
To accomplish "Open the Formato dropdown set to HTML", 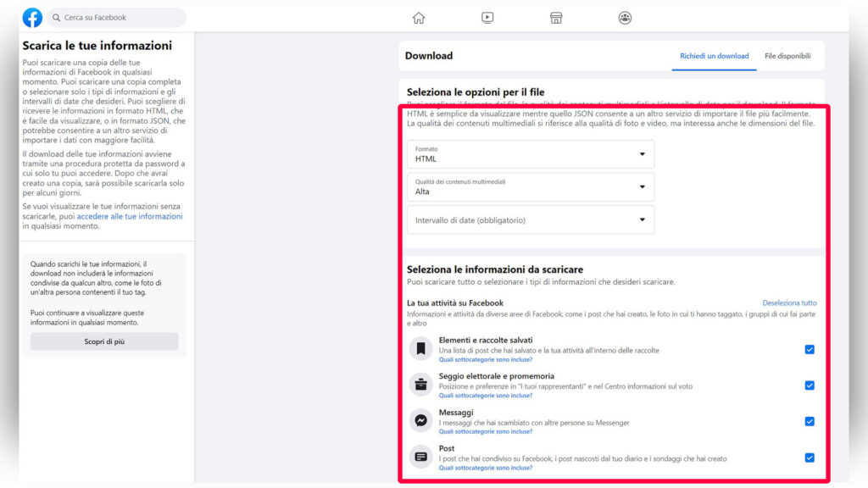I will click(x=530, y=153).
